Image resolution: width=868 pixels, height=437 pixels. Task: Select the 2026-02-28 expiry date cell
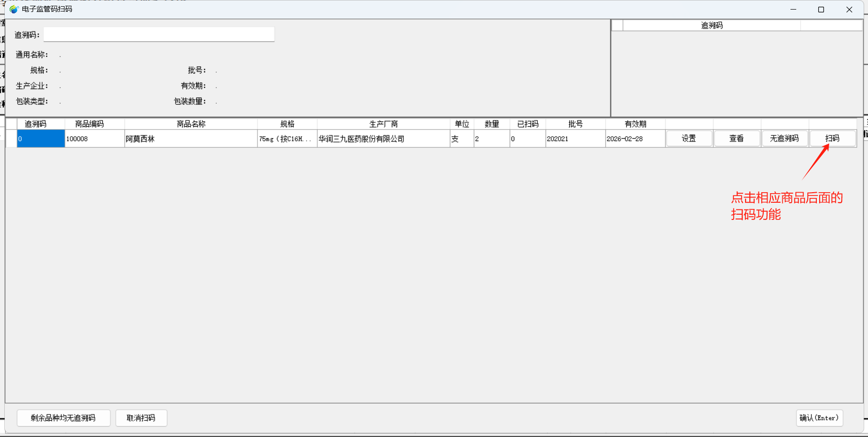(635, 139)
